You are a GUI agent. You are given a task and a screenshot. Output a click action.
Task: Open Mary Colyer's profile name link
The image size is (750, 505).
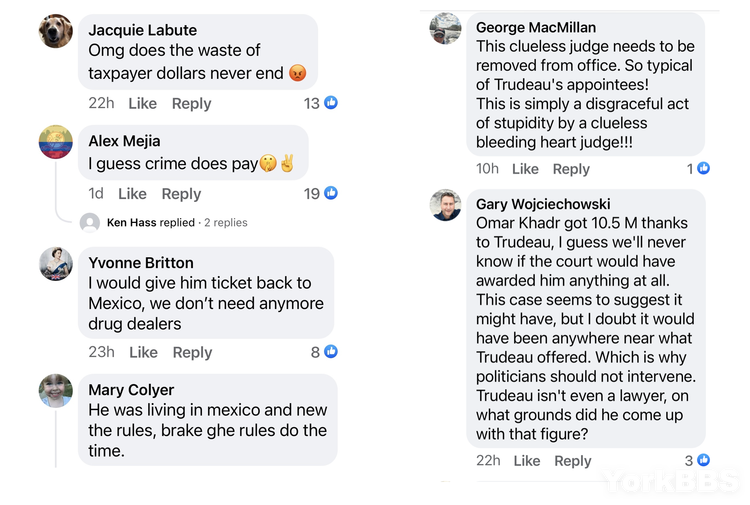point(131,390)
